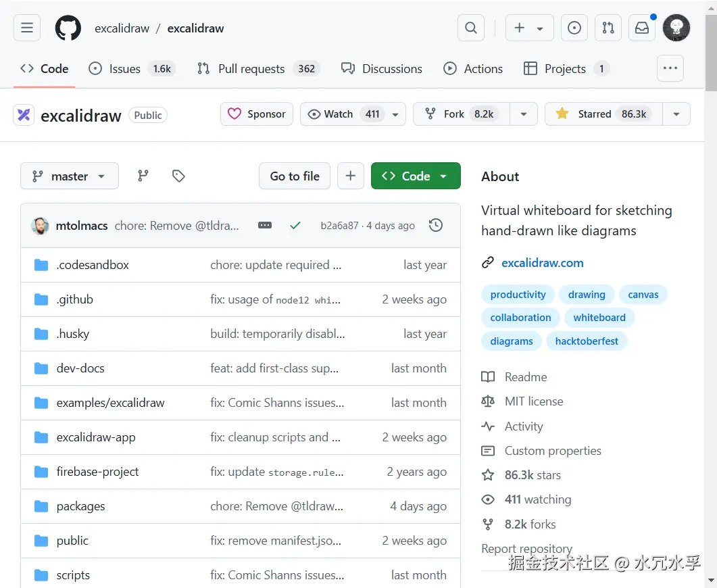This screenshot has width=717, height=588.
Task: Open the packages folder
Action: point(80,506)
